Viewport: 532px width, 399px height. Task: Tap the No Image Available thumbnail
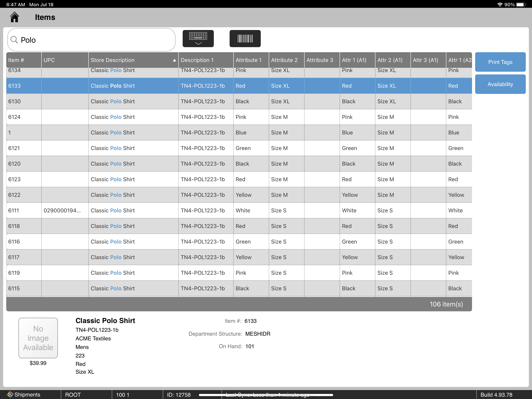pyautogui.click(x=38, y=338)
